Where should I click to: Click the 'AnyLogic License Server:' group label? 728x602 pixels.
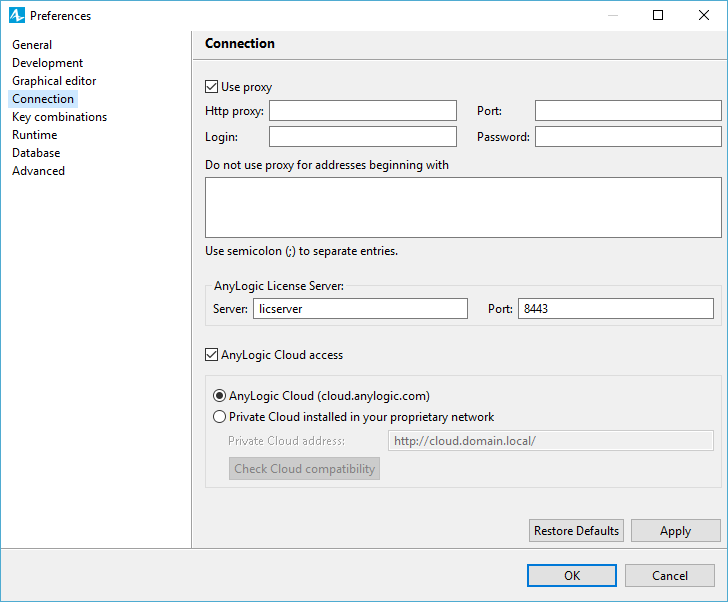pos(279,286)
